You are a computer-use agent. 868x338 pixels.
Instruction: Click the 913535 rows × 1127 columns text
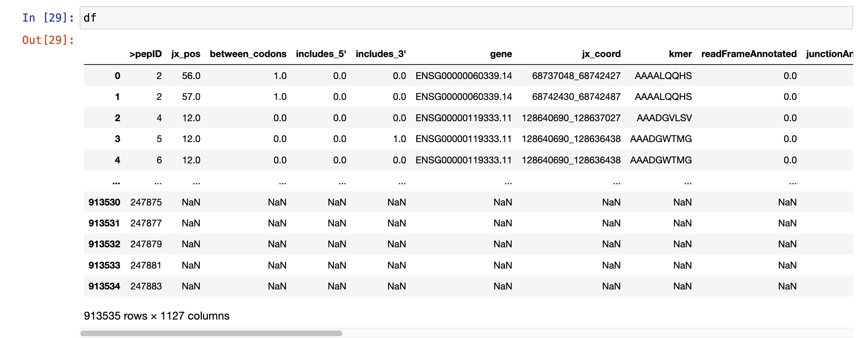coord(156,316)
